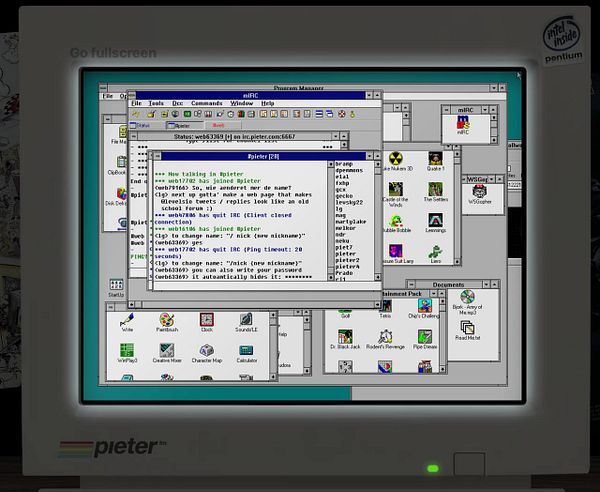Select the Calculator program icon
Screen dimensions: 600x492
point(246,354)
